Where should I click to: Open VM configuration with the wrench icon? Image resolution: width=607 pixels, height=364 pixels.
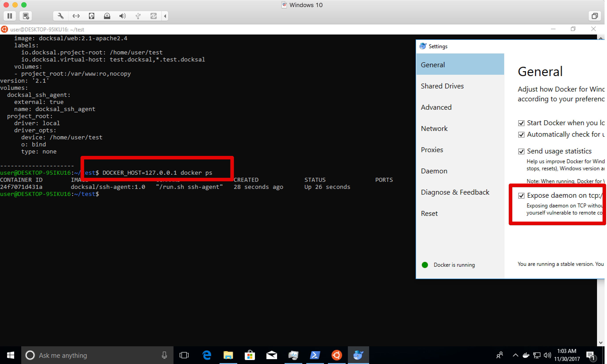click(60, 16)
